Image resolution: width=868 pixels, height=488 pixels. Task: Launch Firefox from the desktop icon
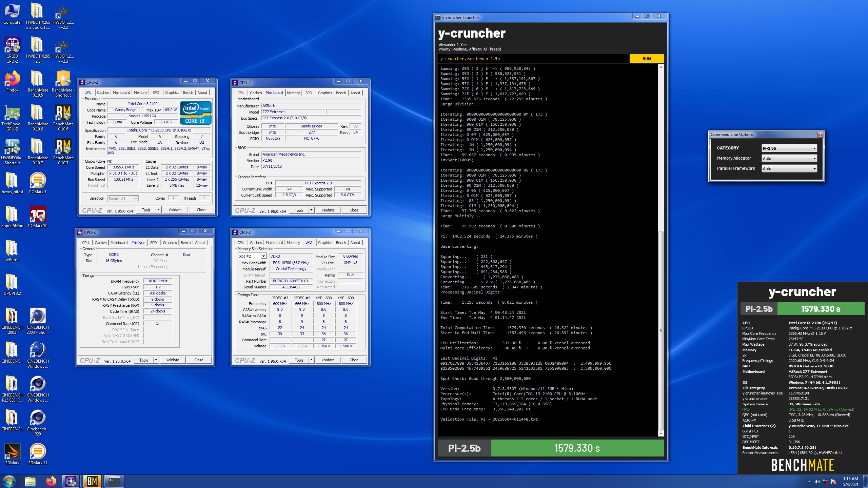point(13,81)
